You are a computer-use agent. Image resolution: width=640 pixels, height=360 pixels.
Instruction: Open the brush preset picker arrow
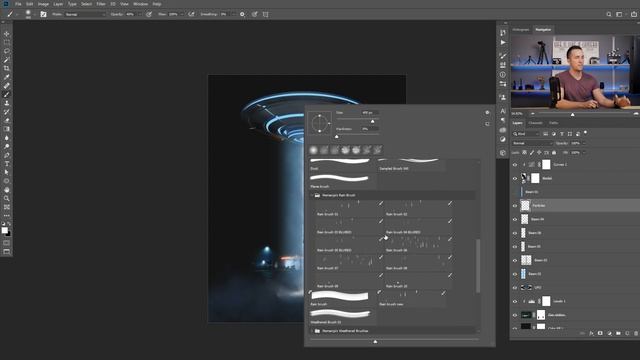tap(35, 14)
